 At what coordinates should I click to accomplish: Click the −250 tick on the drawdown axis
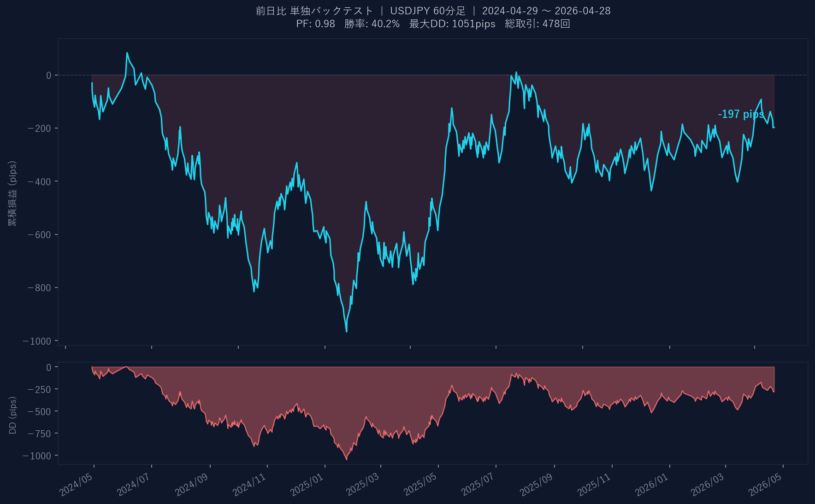tap(40, 389)
